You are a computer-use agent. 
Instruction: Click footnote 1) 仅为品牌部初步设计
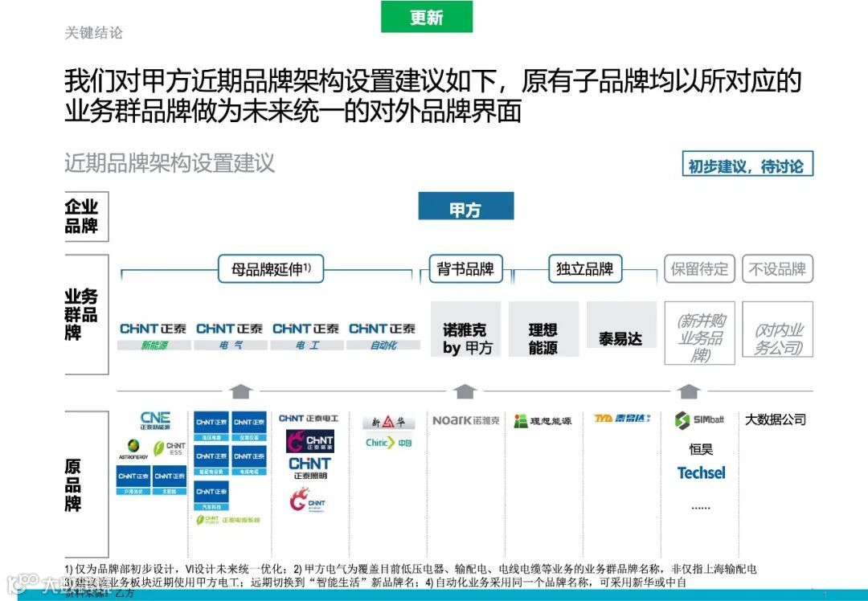(x=176, y=568)
